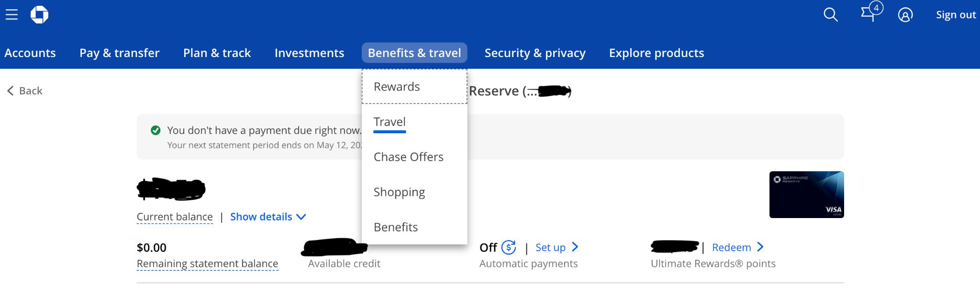Choose Chase Offers from the menu
This screenshot has height=300, width=980.
tap(408, 157)
